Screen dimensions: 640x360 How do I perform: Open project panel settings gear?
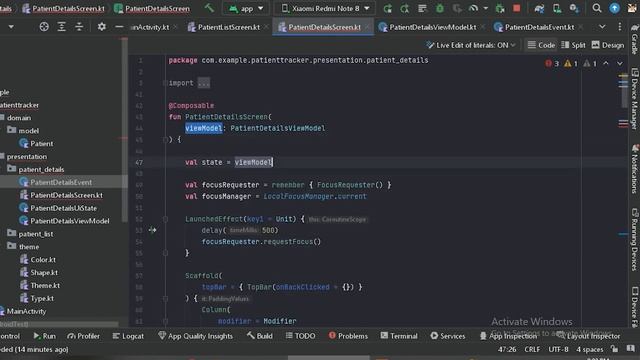pyautogui.click(x=101, y=27)
